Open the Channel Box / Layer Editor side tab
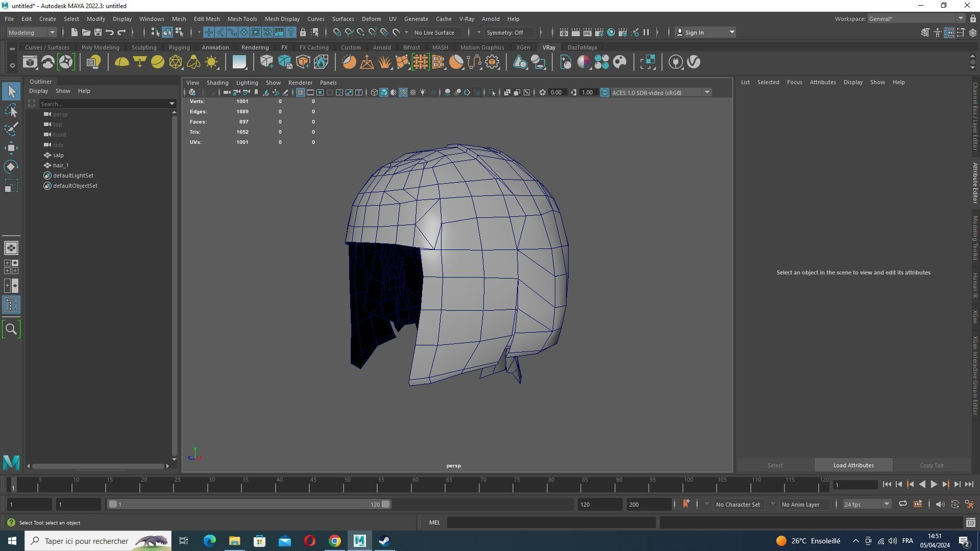 974,116
